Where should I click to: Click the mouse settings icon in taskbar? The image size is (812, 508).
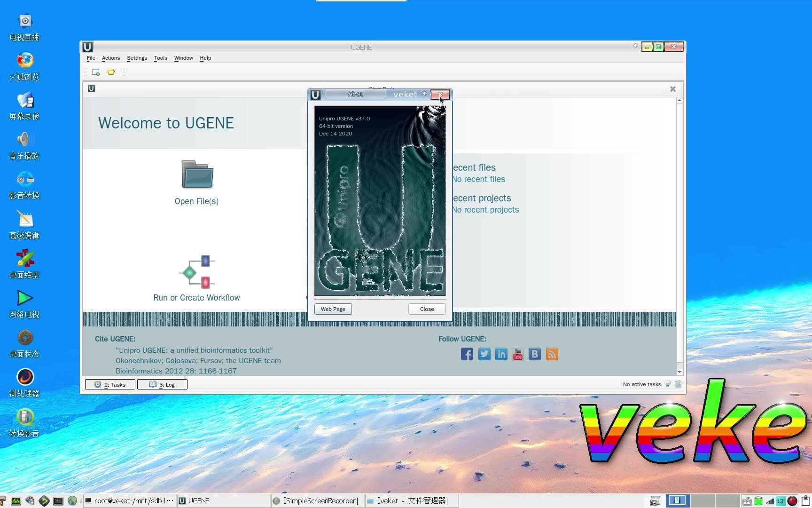tap(30, 501)
